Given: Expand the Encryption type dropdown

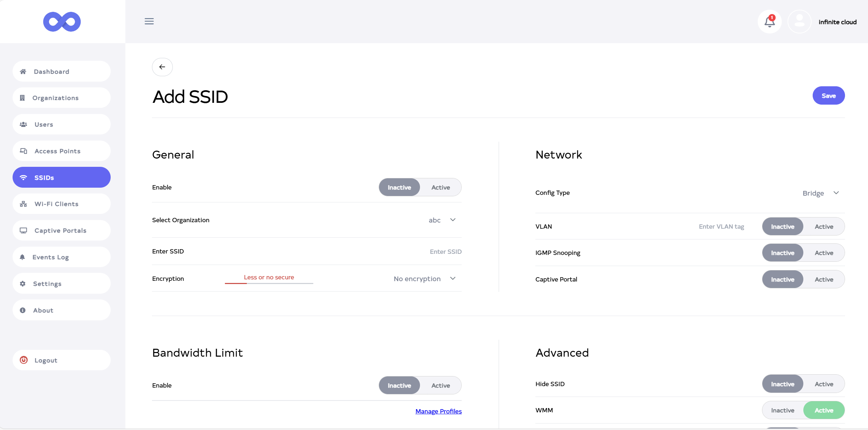Looking at the screenshot, I should (x=424, y=279).
